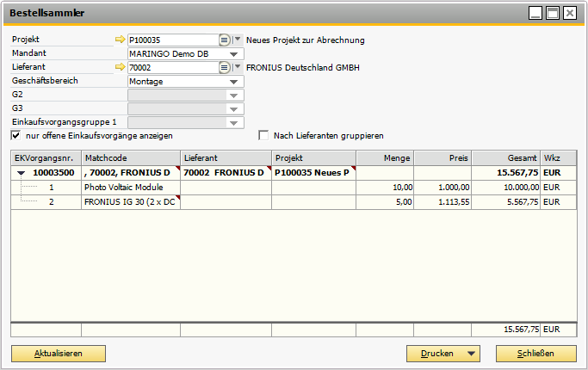Screen dimensions: 588x370
Task: Click the Gesamt column header
Action: click(x=505, y=158)
